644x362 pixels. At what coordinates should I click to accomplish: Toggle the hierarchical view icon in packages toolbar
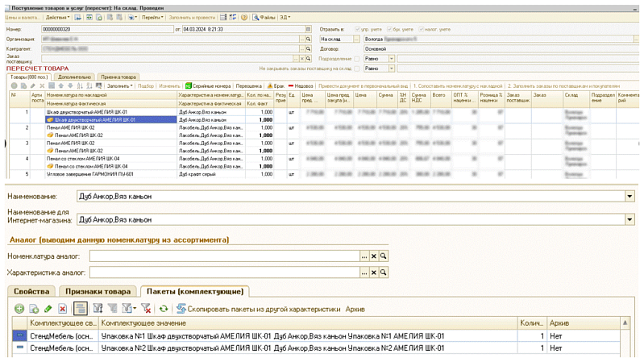point(81,309)
